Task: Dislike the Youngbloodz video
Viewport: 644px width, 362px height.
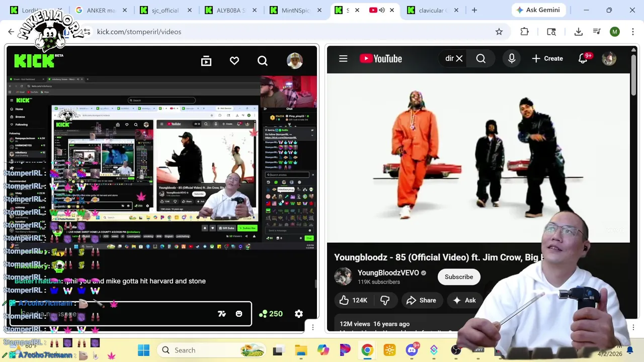Action: point(385,300)
